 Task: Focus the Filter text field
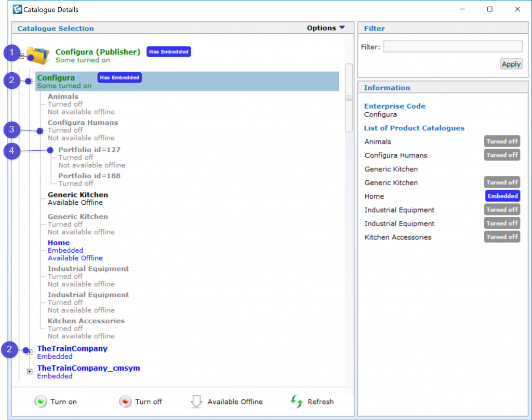pos(453,46)
